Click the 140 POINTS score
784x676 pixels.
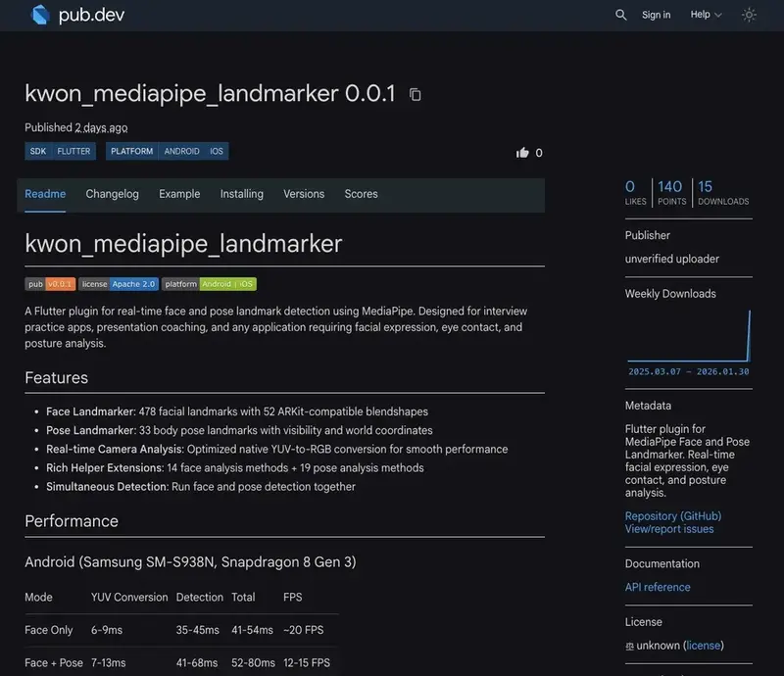point(671,192)
